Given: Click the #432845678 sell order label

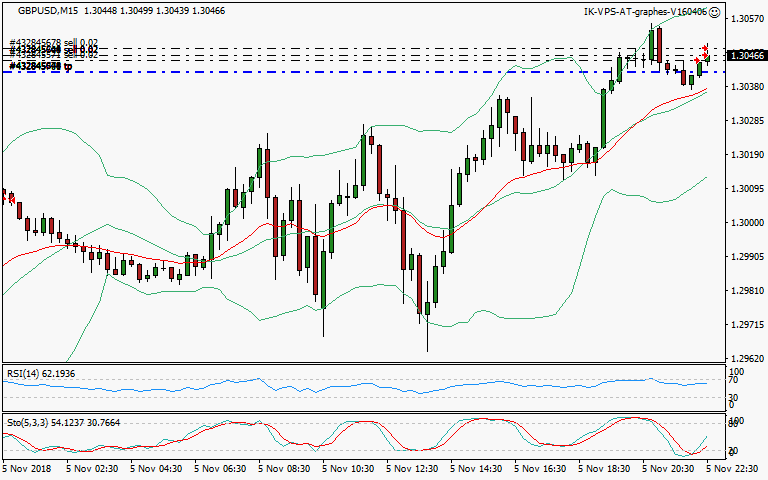Looking at the screenshot, I should point(36,44).
